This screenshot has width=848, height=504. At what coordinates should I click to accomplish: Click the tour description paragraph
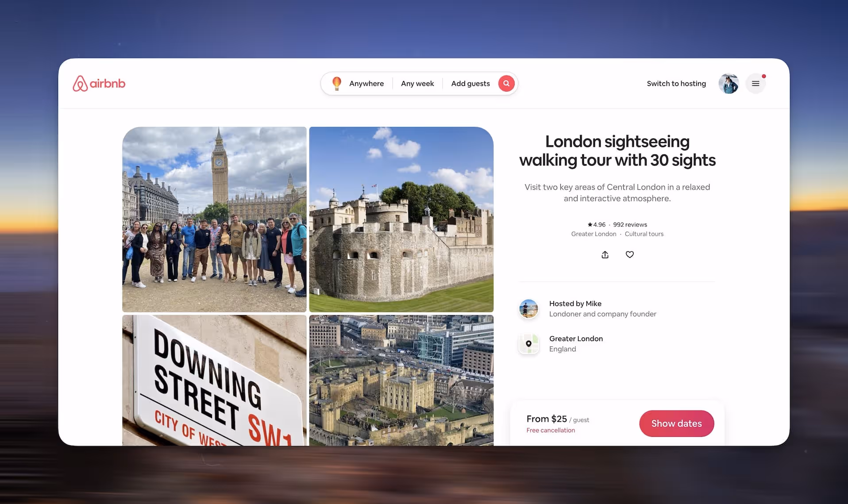tap(617, 192)
